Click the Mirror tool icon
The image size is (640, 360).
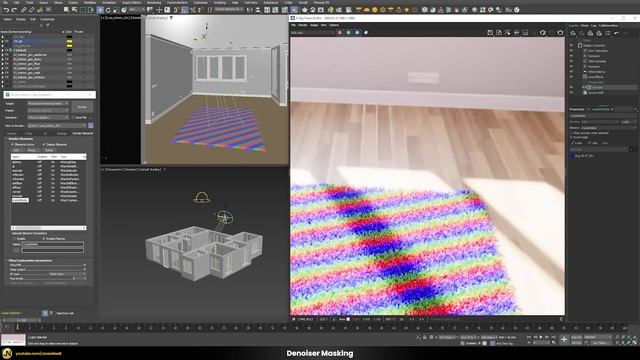[249, 10]
